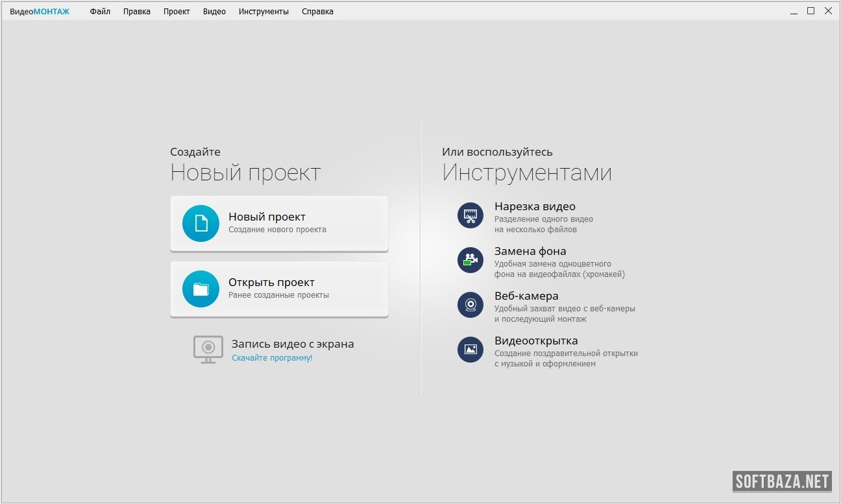Click the Веб-камера webcam icon
This screenshot has width=841, height=504.
pyautogui.click(x=470, y=304)
